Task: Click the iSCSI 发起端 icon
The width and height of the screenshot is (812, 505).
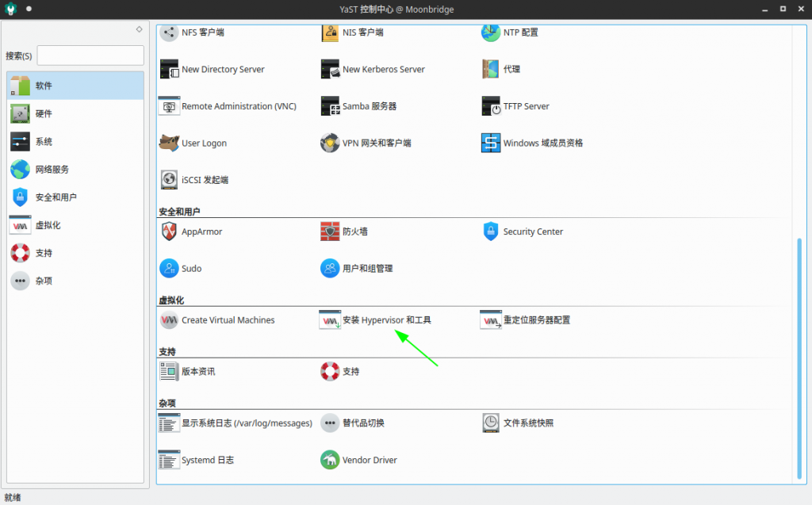Action: click(x=169, y=180)
